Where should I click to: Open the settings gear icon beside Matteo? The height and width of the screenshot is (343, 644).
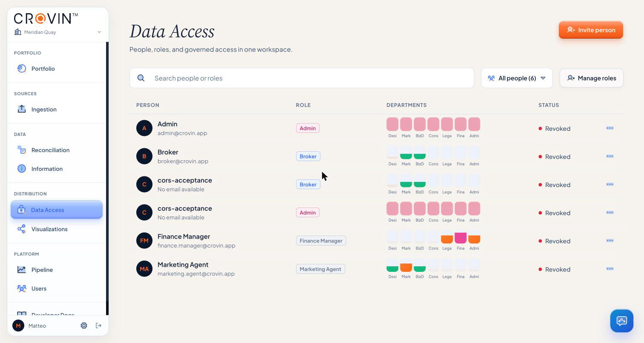(x=84, y=326)
